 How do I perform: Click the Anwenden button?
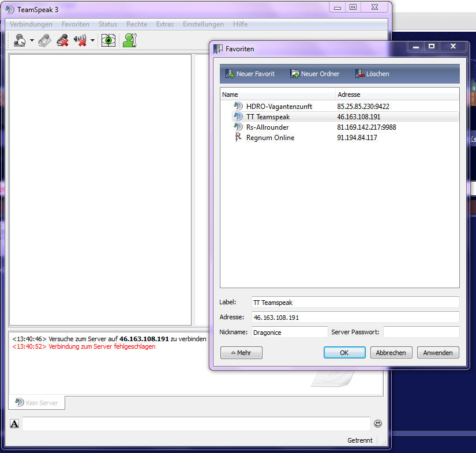[438, 353]
